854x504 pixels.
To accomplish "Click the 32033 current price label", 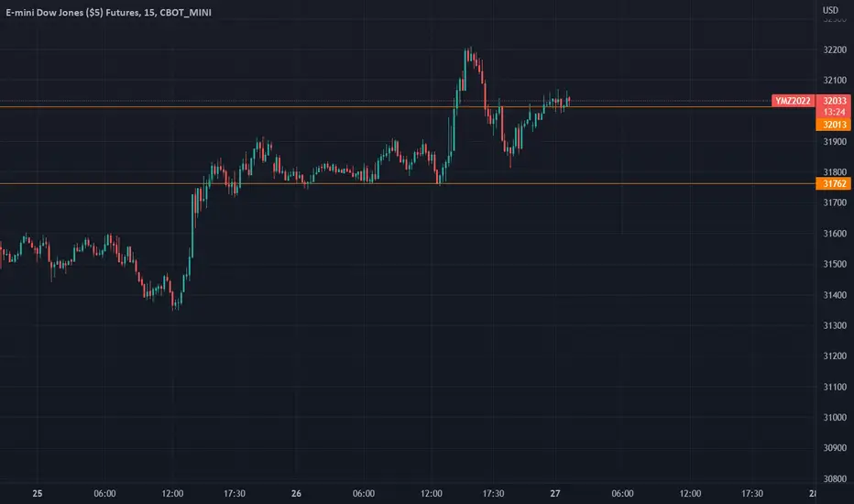I will (x=834, y=101).
